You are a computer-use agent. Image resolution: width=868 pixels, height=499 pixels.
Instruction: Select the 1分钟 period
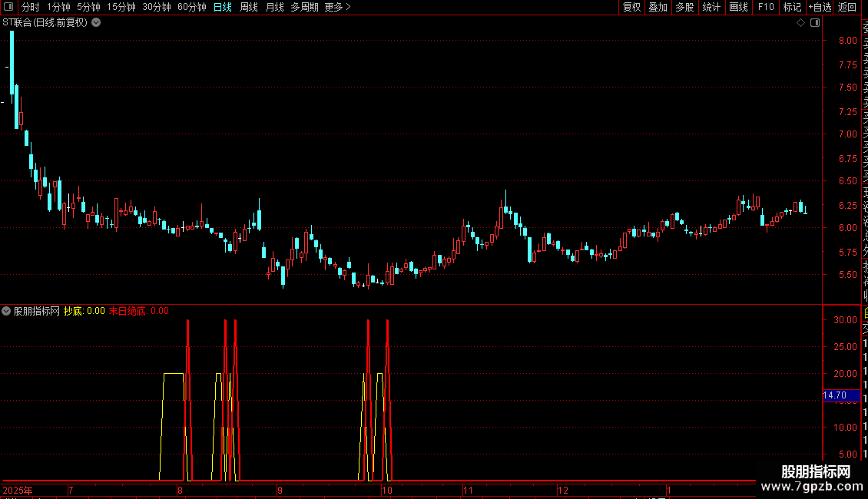click(x=58, y=7)
